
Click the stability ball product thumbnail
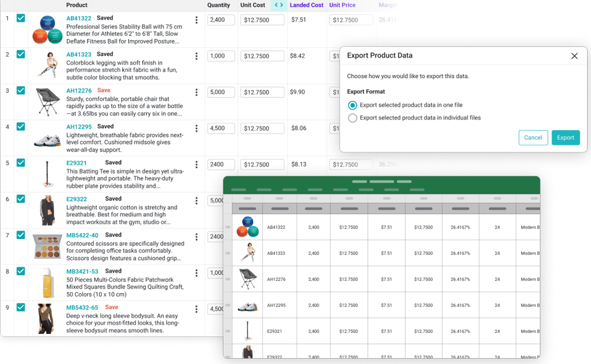[48, 29]
